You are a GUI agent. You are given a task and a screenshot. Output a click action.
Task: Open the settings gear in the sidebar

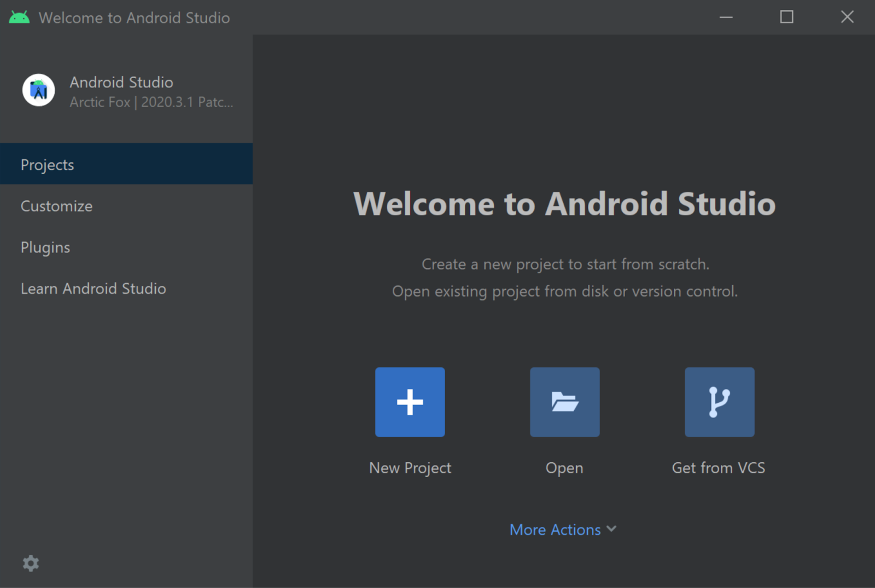coord(31,563)
